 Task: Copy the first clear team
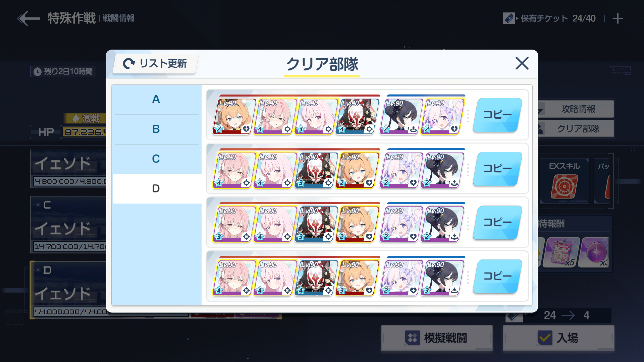(497, 115)
